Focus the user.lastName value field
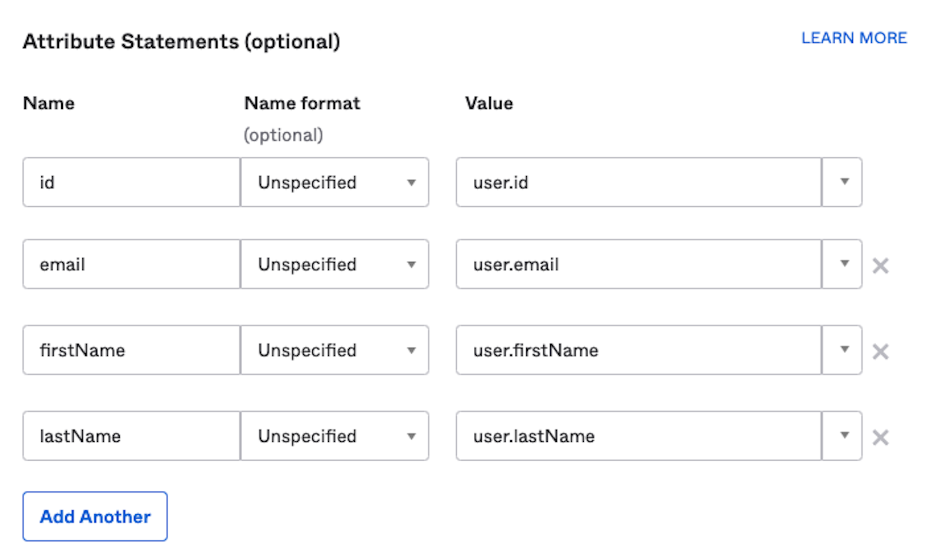Screen dimensions: 934x560 pyautogui.click(x=638, y=435)
